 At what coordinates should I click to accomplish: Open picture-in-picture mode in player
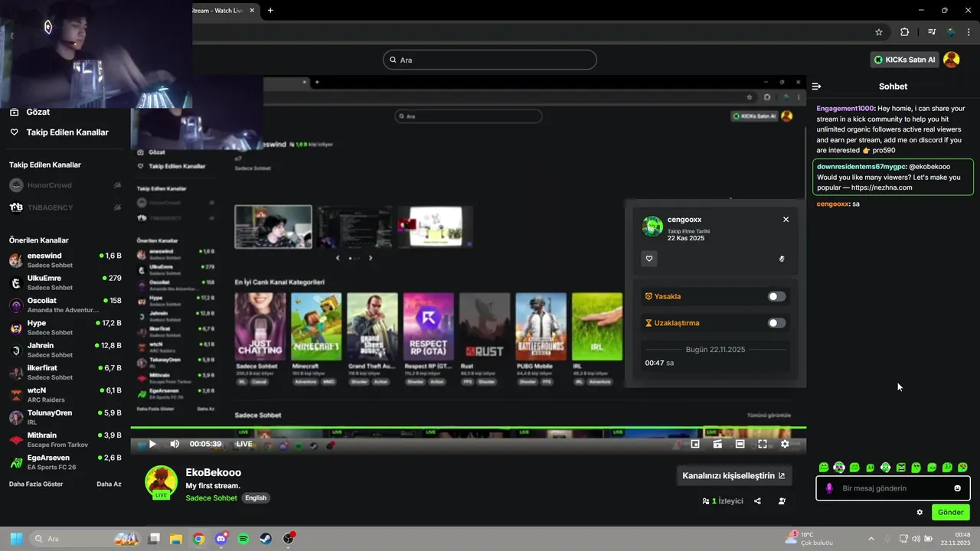[695, 444]
